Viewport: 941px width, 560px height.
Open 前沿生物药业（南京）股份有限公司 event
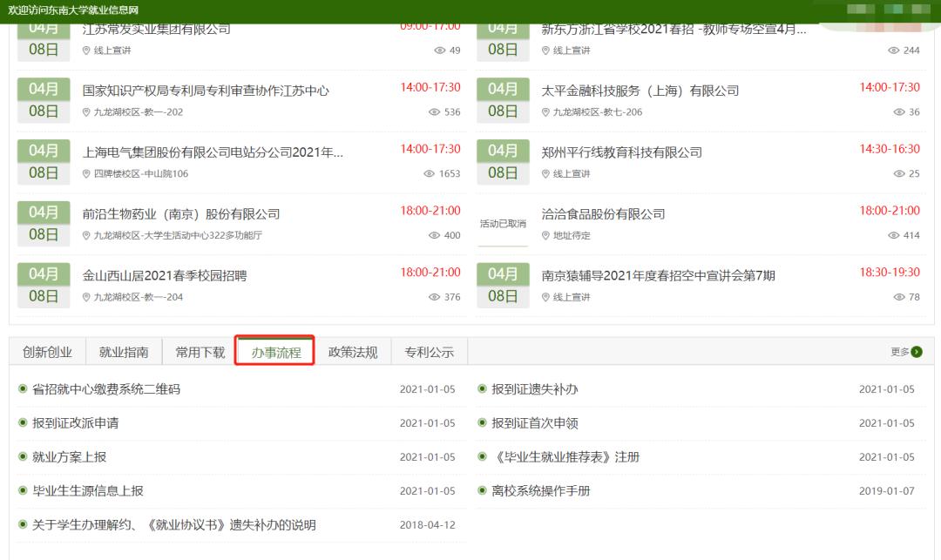click(x=181, y=214)
